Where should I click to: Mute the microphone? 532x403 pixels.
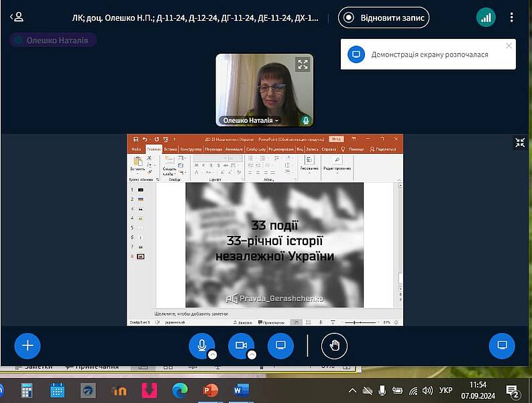point(201,346)
